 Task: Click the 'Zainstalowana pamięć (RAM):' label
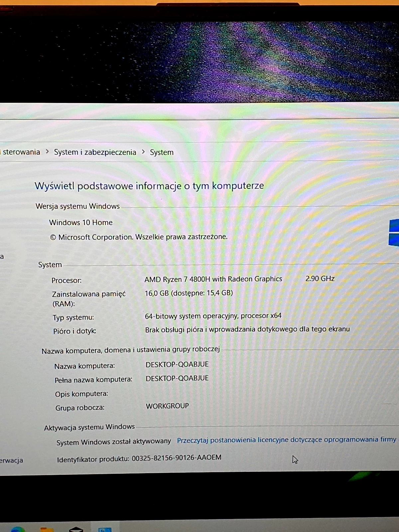click(x=89, y=299)
